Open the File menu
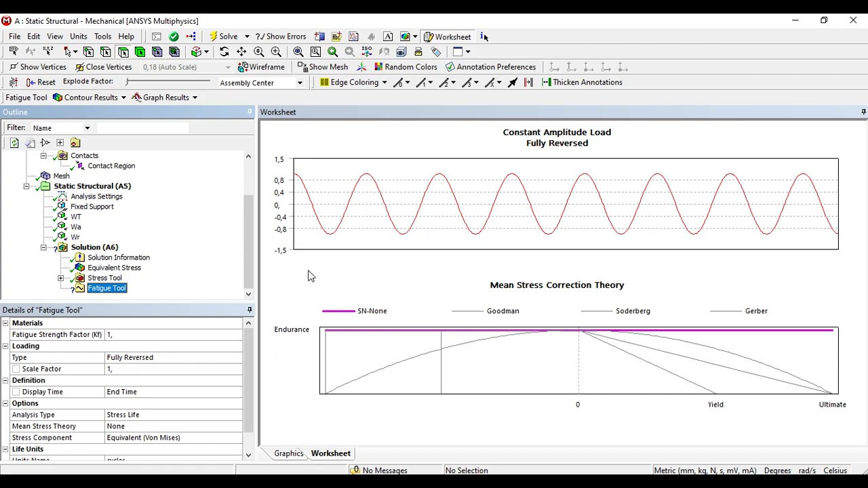 (x=14, y=37)
